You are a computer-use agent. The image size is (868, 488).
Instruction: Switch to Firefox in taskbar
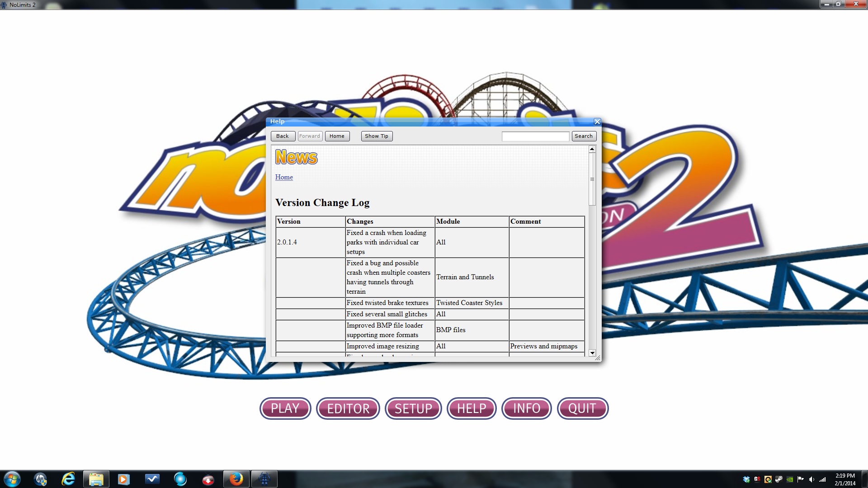coord(236,479)
